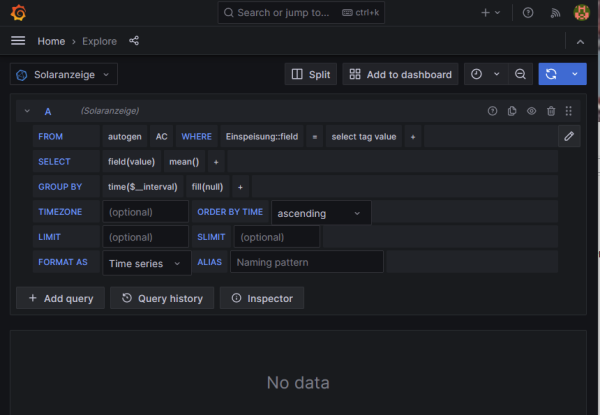Go to Home breadcrumb
The image size is (600, 415).
click(x=51, y=41)
